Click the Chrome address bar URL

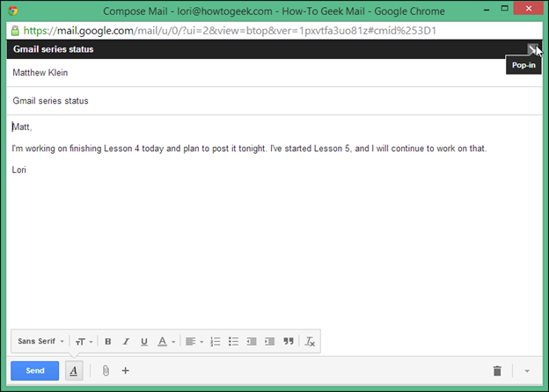[x=230, y=31]
